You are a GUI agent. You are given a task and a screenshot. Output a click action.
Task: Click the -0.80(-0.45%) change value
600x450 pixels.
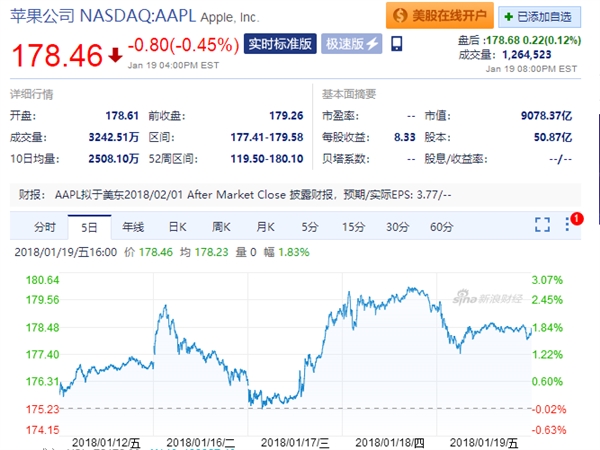point(183,45)
